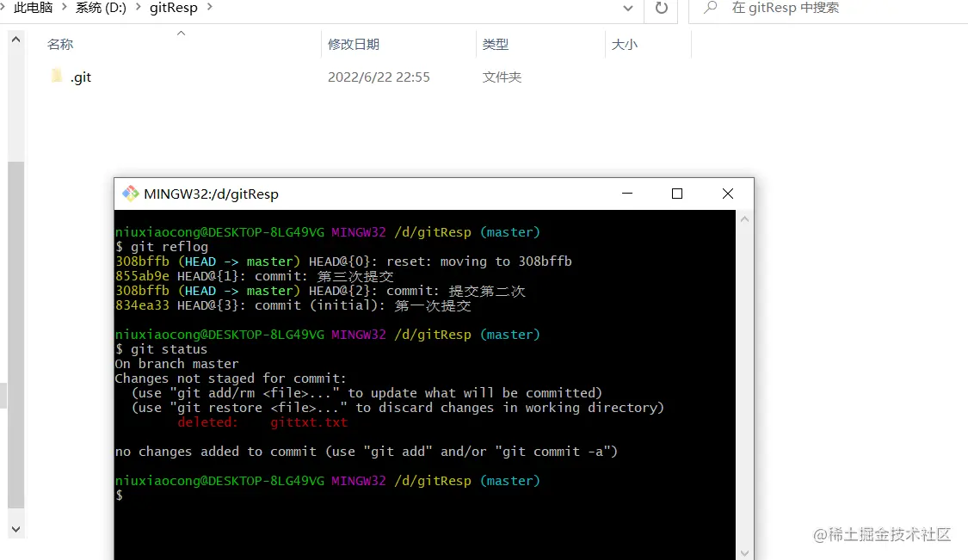Click the 'git reflog' command line
Image resolution: width=968 pixels, height=560 pixels.
162,247
